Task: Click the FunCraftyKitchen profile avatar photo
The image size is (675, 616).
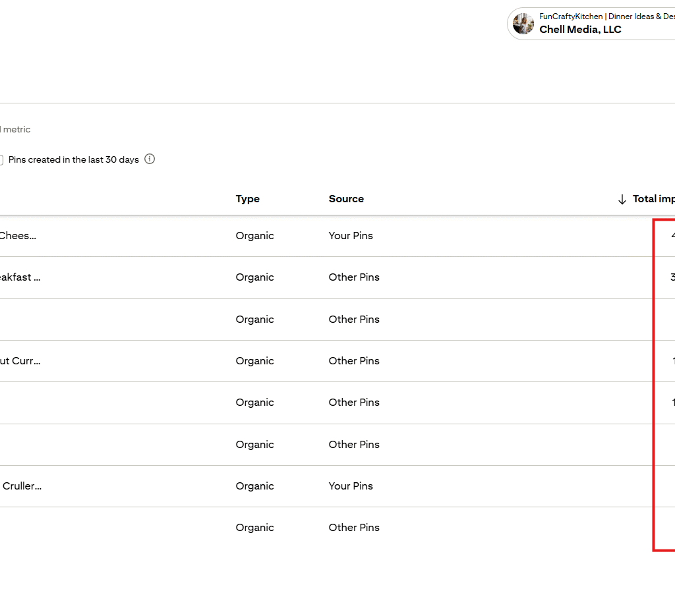Action: pos(523,24)
